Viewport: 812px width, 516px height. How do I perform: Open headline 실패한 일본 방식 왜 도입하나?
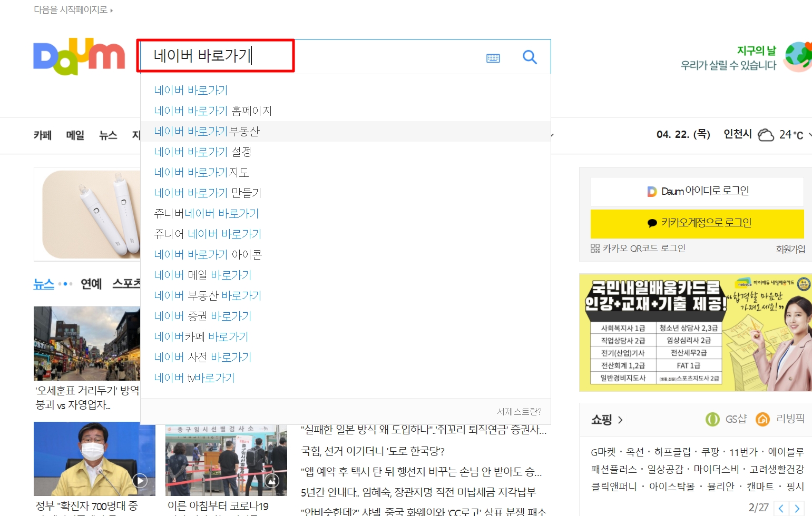click(424, 430)
